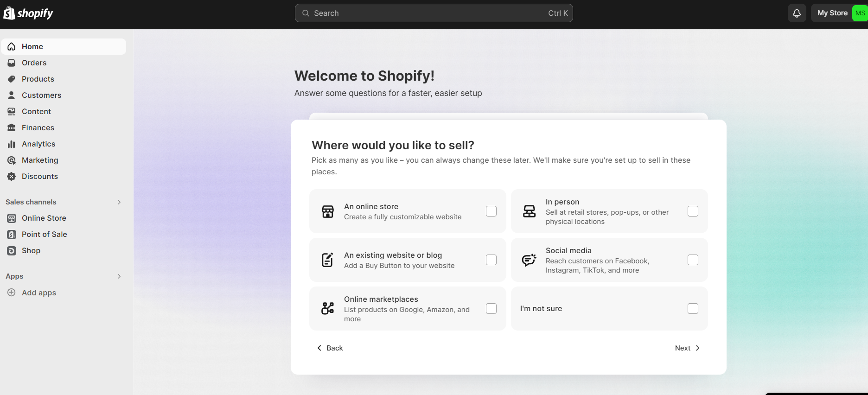Go Back to previous question
The image size is (868, 395).
330,348
